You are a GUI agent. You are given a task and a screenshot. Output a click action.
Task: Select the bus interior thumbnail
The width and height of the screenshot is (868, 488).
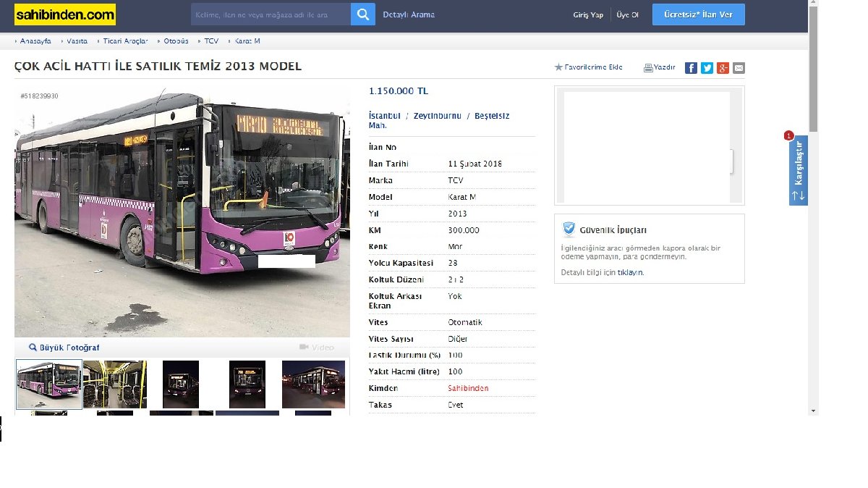(x=115, y=384)
